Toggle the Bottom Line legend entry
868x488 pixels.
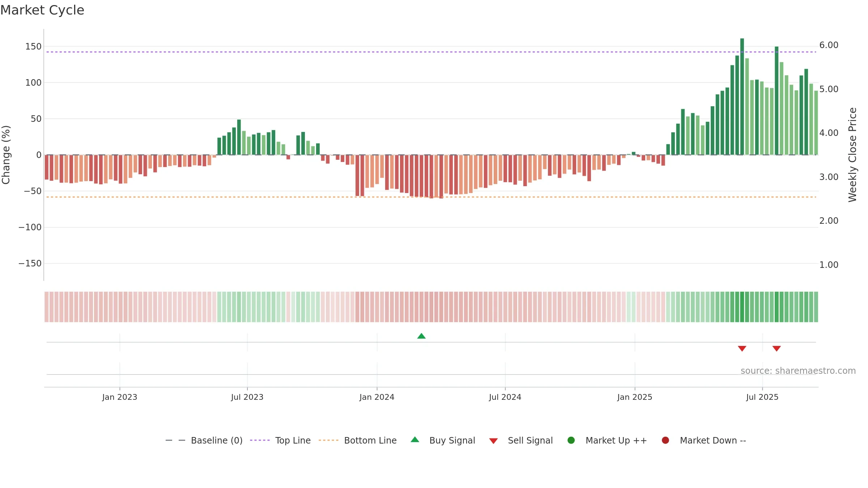358,440
